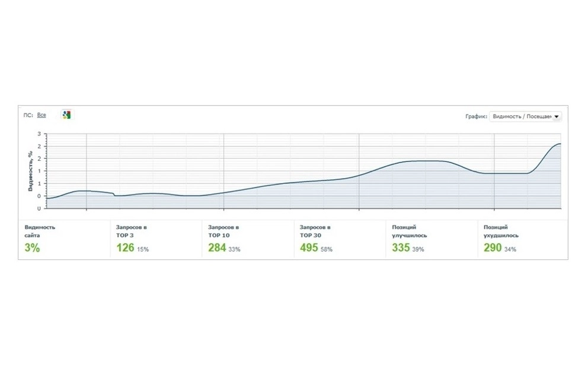Image resolution: width=588 pixels, height=368 pixels.
Task: Click the 'Позиций ухудшилось' label
Action: (501, 231)
